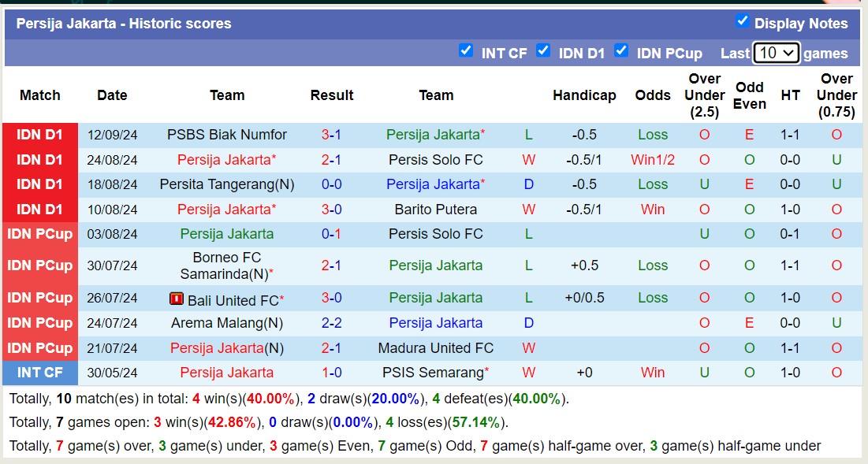Open PSBS Biak Numfor team page

tap(227, 135)
